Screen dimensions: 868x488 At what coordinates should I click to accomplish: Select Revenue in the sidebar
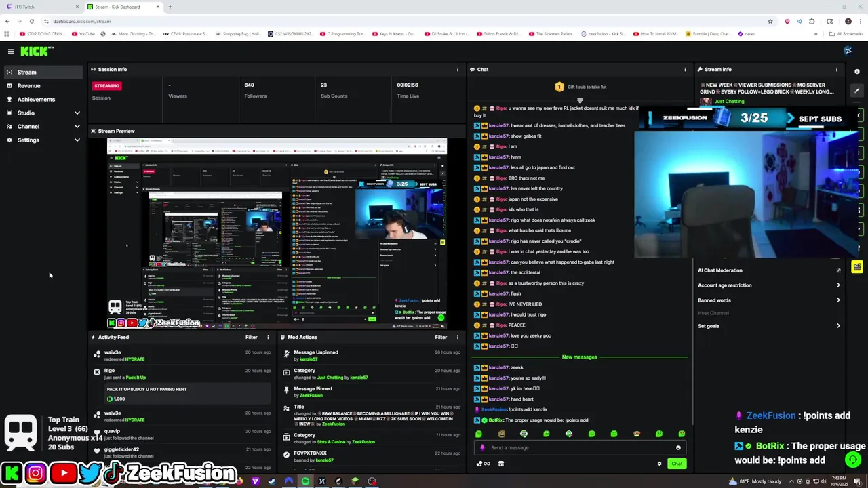coord(43,85)
